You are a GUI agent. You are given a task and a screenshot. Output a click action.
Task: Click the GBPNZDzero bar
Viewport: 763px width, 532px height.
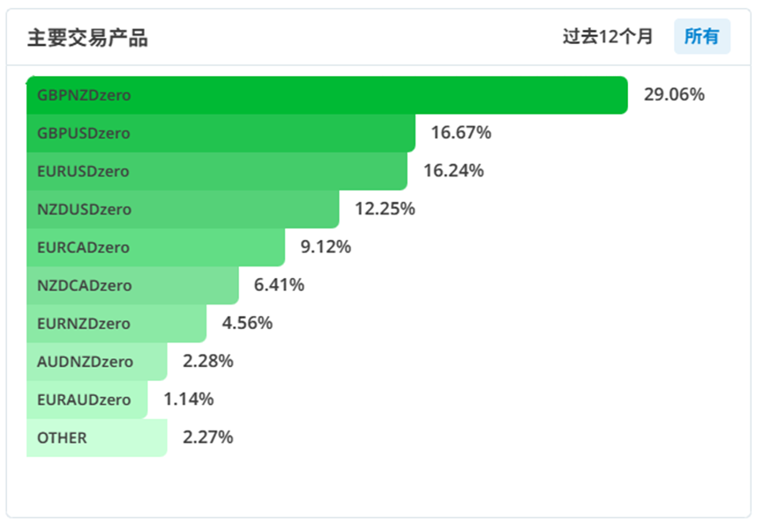coord(326,95)
